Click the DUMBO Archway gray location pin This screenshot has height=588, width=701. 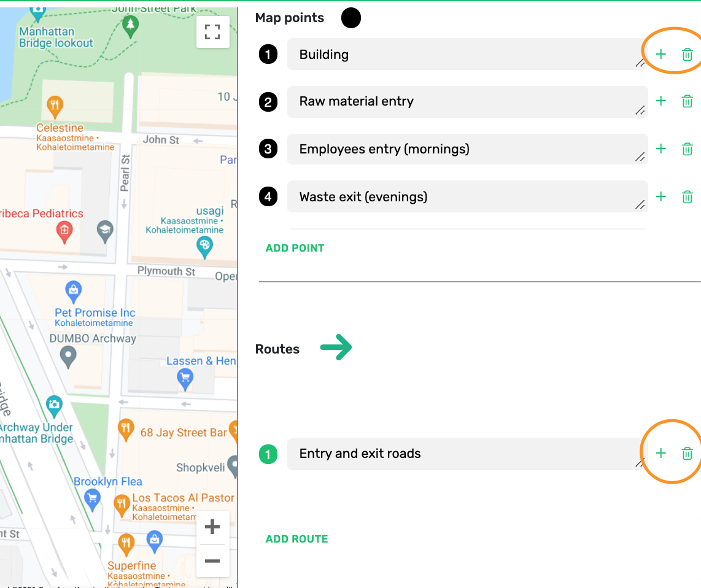[68, 357]
